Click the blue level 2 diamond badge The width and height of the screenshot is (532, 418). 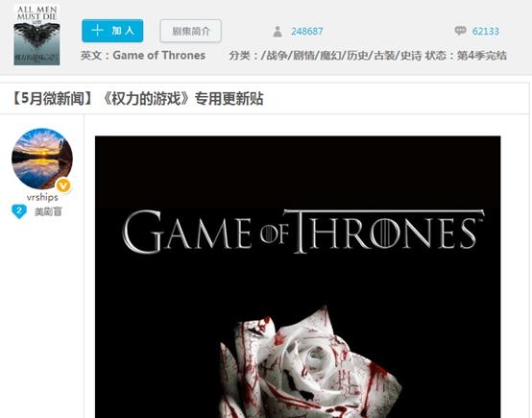point(19,211)
